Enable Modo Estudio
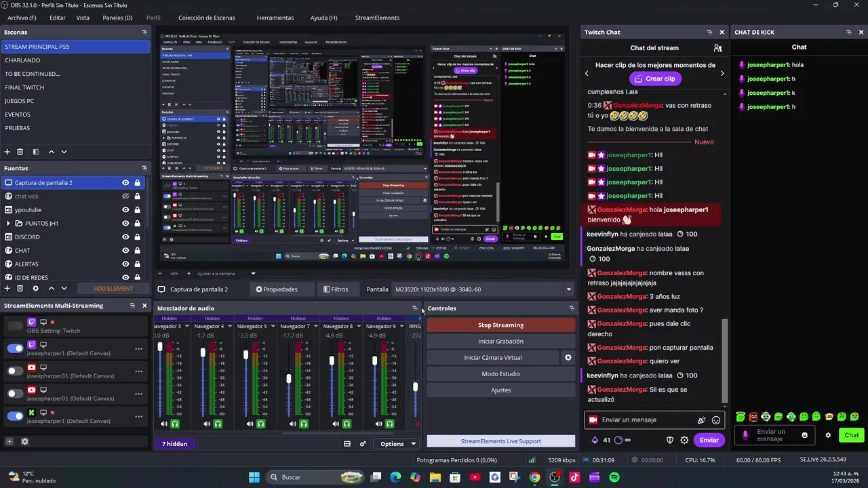 500,374
